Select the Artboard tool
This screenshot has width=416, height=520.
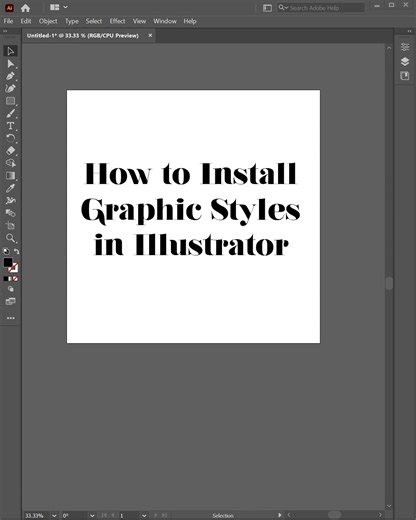[x=10, y=226]
